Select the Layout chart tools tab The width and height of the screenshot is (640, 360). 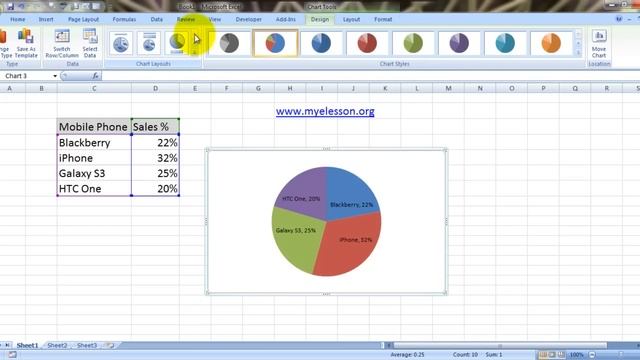click(x=351, y=19)
